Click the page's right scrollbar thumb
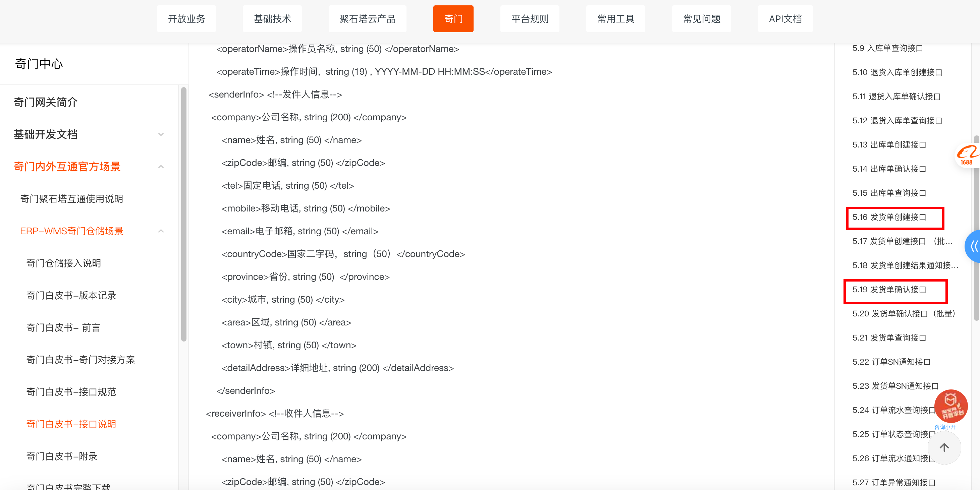The width and height of the screenshot is (980, 490). [977, 228]
